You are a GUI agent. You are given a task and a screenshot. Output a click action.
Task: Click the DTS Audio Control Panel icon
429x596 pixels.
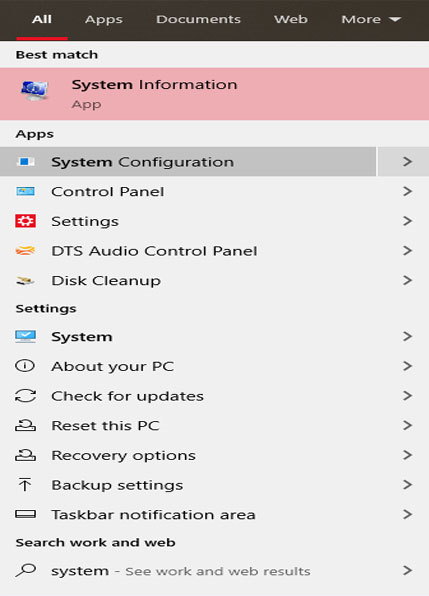coord(25,251)
